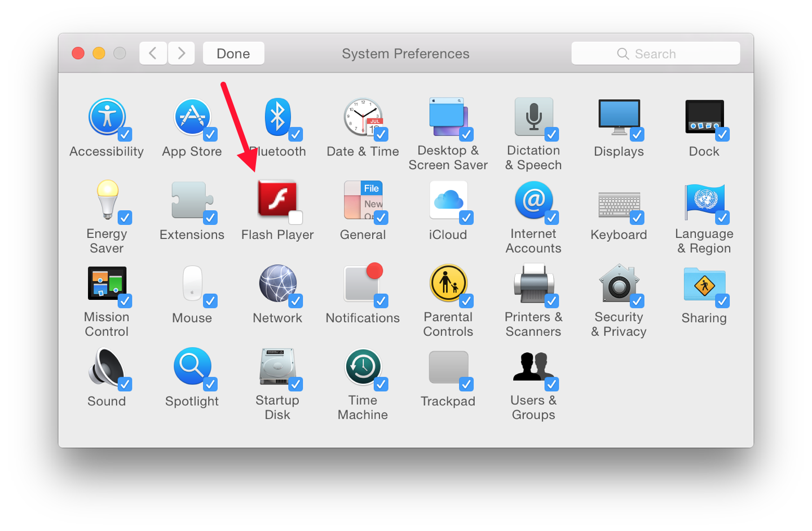The height and width of the screenshot is (531, 812).
Task: Open the General preference icon
Action: click(x=363, y=200)
